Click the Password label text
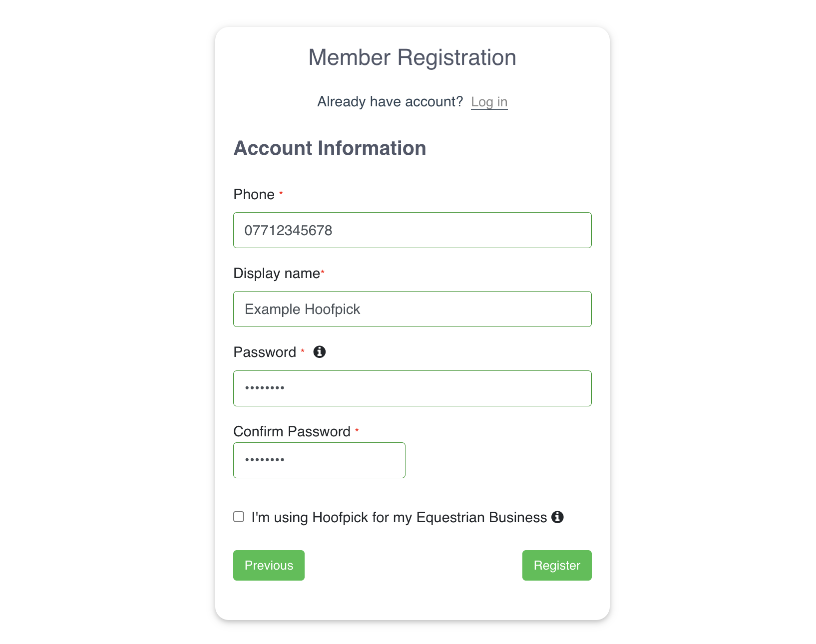Viewport: 816px width, 644px height. tap(265, 352)
